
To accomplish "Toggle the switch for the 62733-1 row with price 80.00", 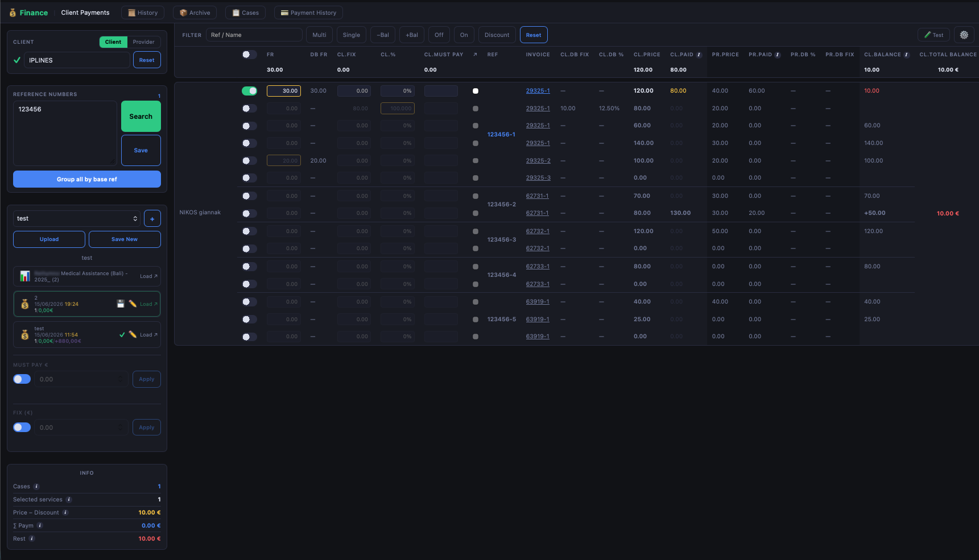I will point(249,267).
